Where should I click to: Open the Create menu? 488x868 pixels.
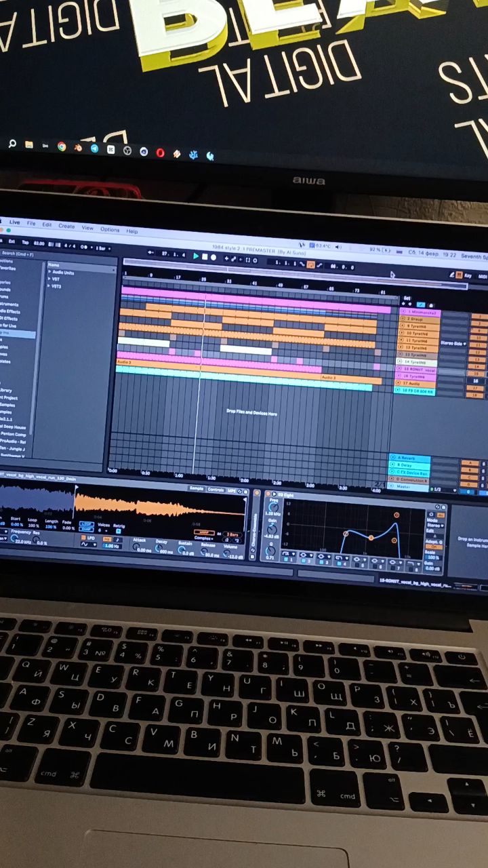66,226
